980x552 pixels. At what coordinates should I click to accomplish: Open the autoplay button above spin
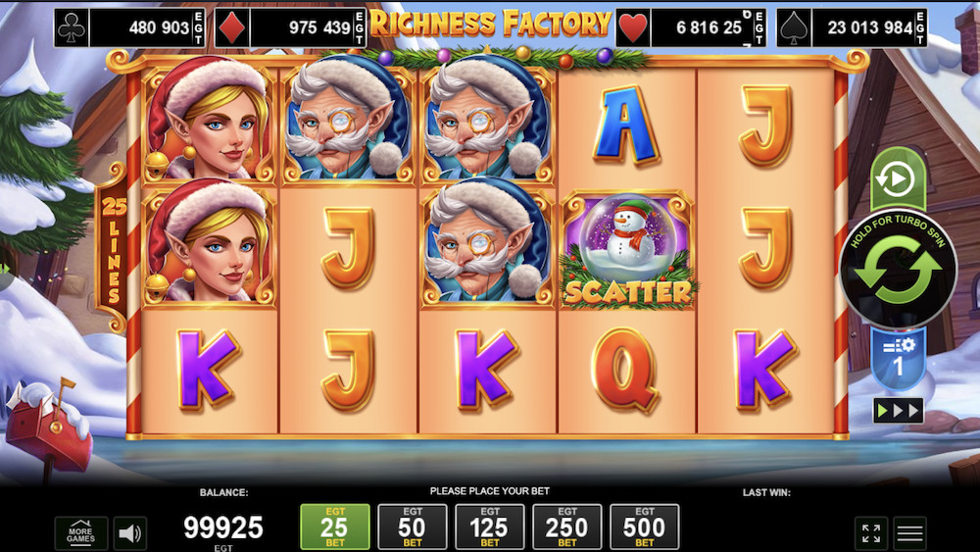[x=898, y=179]
